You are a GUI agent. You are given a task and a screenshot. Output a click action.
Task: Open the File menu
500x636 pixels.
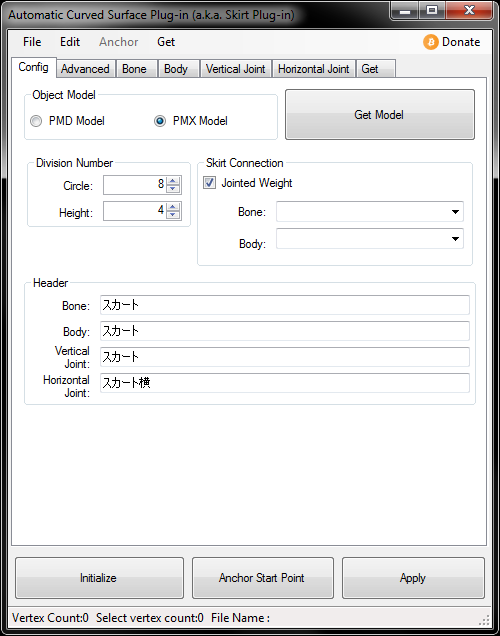32,42
